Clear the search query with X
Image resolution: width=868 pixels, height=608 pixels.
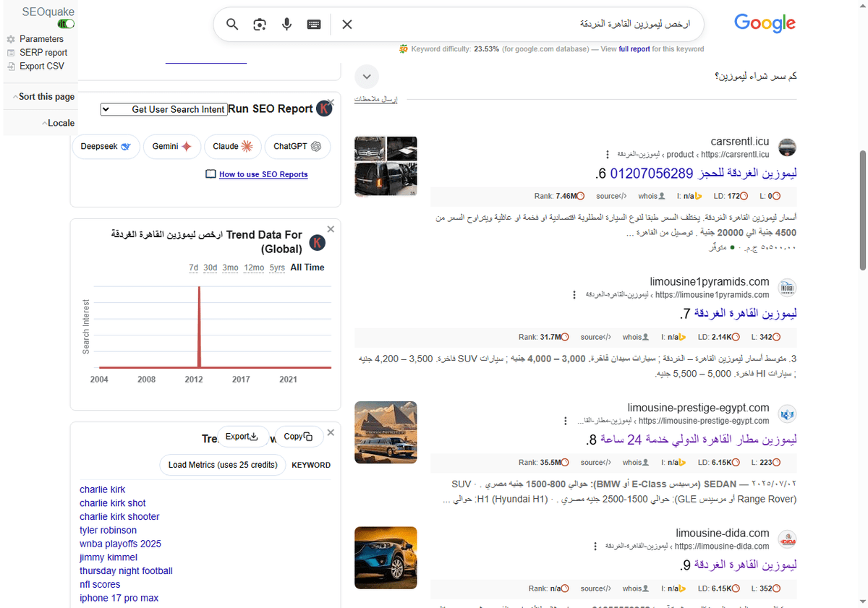pos(346,24)
